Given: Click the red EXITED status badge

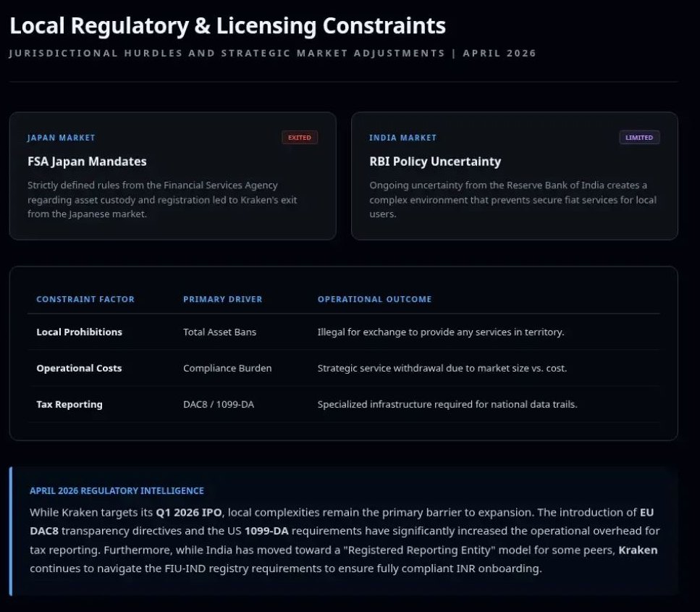Looking at the screenshot, I should pos(300,138).
